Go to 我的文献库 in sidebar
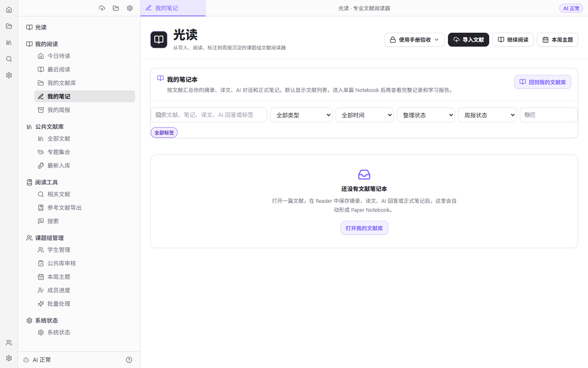Screen dimensions: 588x368 (x=85, y=83)
